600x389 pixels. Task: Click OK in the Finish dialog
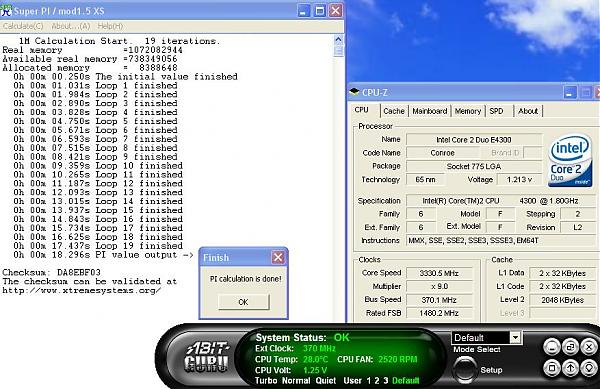(244, 302)
